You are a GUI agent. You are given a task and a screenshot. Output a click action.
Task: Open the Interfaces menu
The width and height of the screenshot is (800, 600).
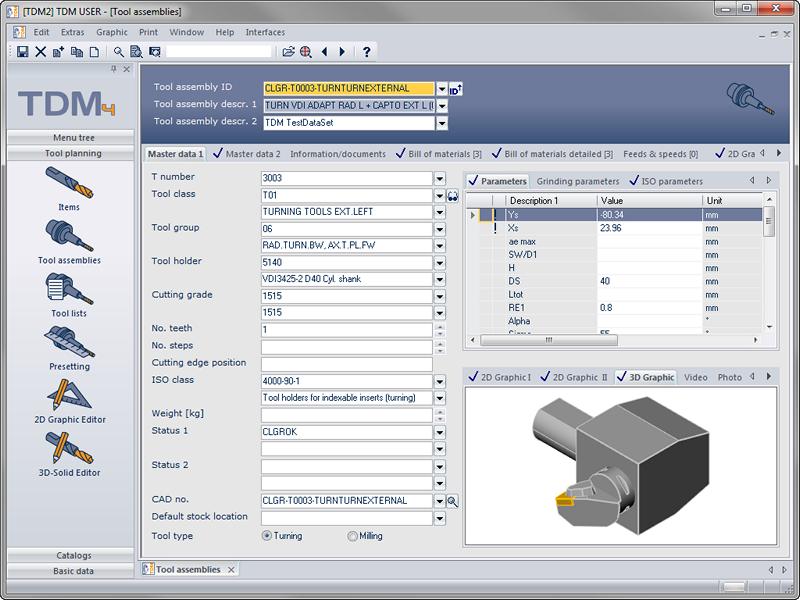[265, 32]
